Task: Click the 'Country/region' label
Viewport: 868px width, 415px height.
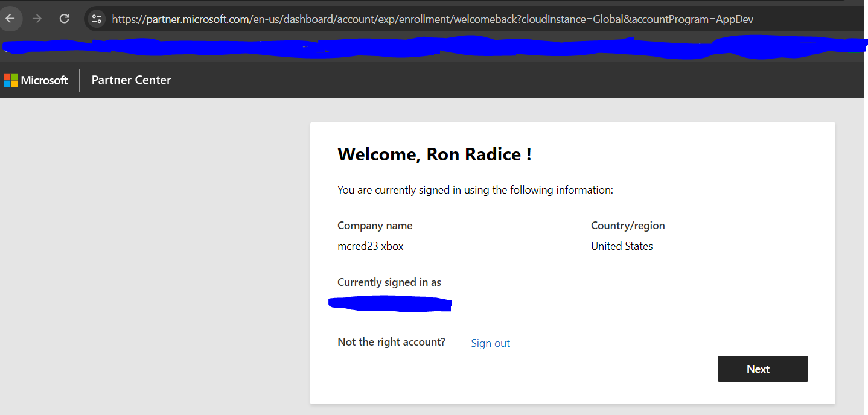Action: tap(628, 226)
